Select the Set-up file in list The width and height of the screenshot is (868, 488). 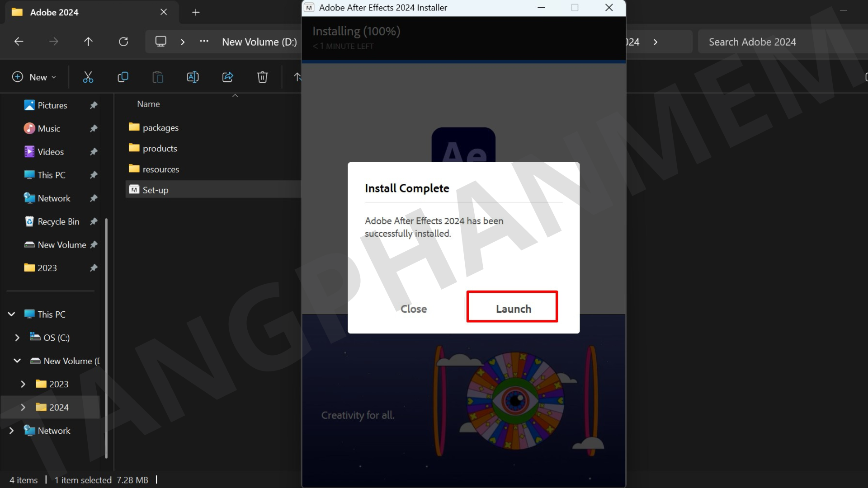pos(156,190)
